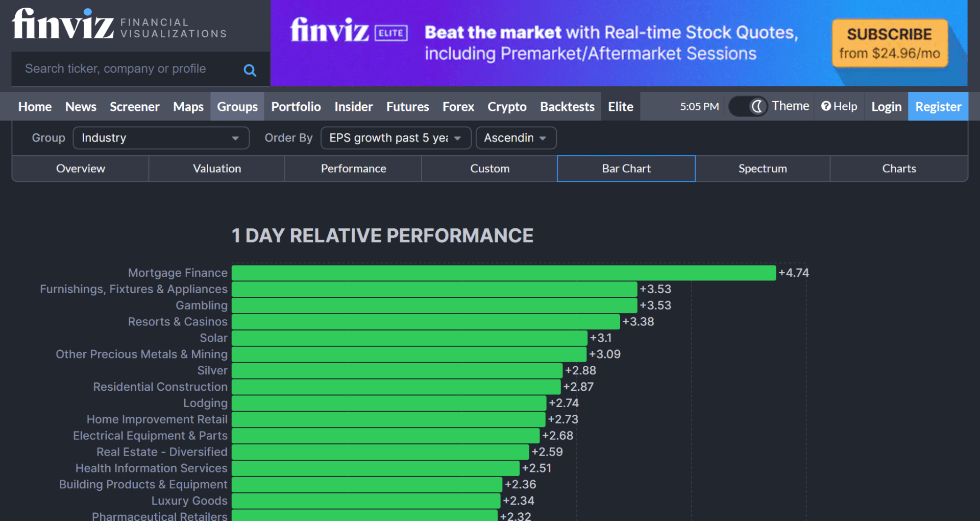Screen dimensions: 980x521
Task: Select the Performance tab
Action: (x=353, y=169)
